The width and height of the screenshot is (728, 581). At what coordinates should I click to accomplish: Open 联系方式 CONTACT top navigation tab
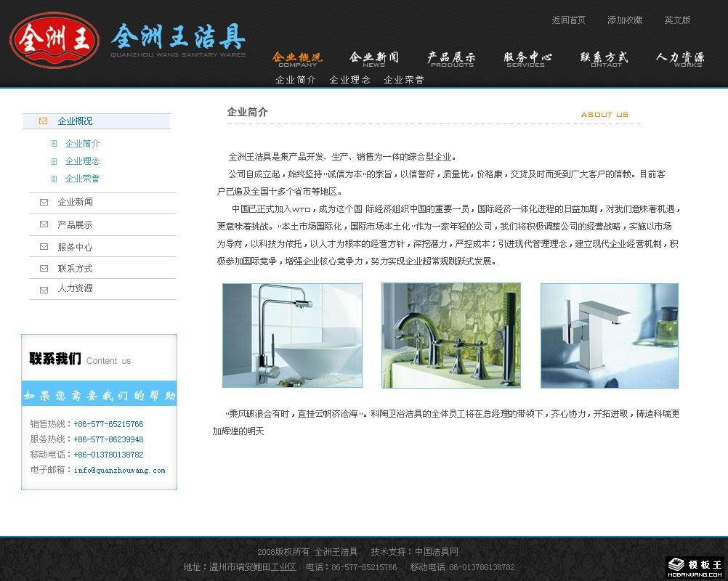(604, 60)
